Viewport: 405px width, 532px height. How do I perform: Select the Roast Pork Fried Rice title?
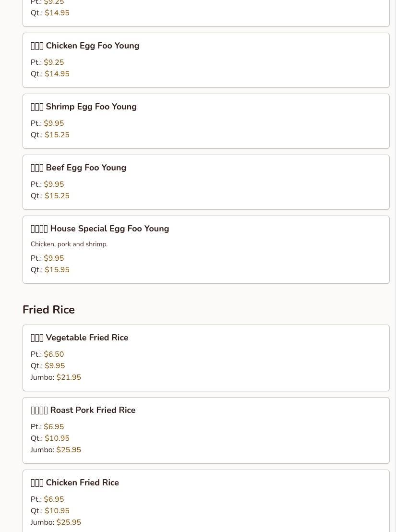point(92,411)
